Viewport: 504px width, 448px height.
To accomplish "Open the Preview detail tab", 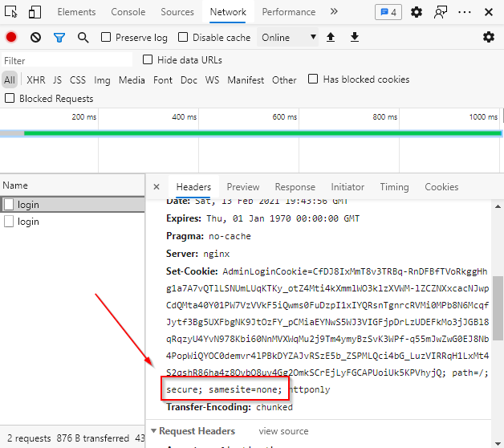I will [243, 187].
